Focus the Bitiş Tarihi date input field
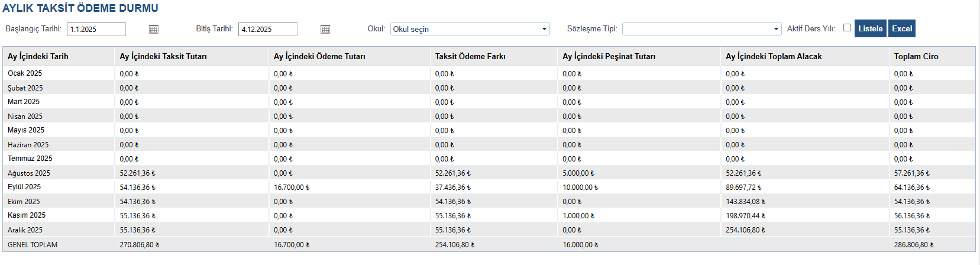Image resolution: width=980 pixels, height=265 pixels. pos(267,29)
